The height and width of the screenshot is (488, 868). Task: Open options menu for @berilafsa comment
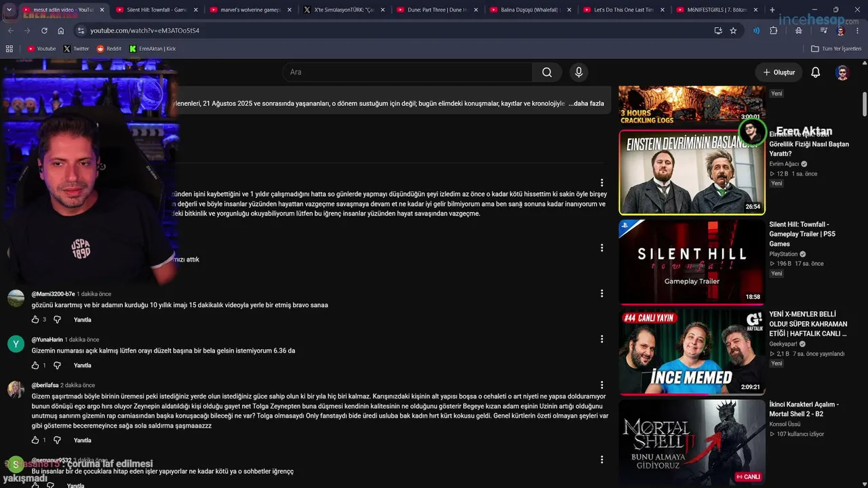[601, 385]
